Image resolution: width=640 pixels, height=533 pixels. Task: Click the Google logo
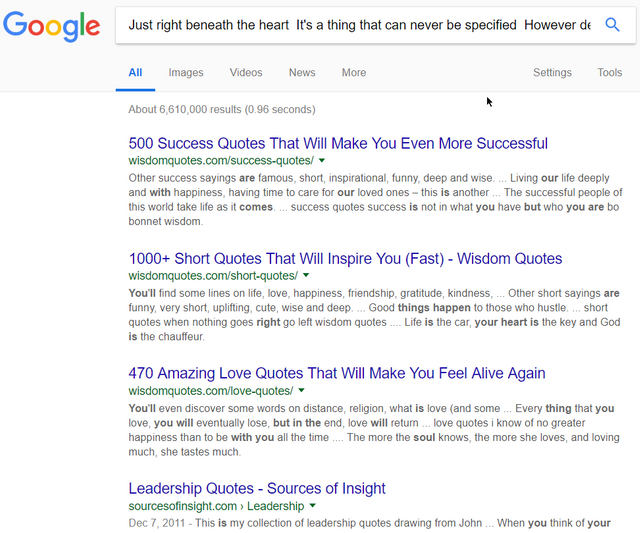click(51, 26)
